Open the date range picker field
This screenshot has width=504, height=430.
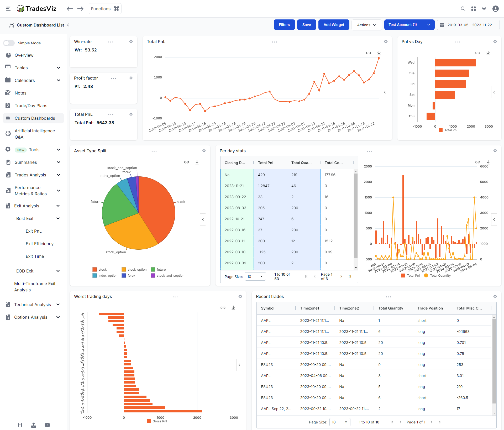pos(468,25)
